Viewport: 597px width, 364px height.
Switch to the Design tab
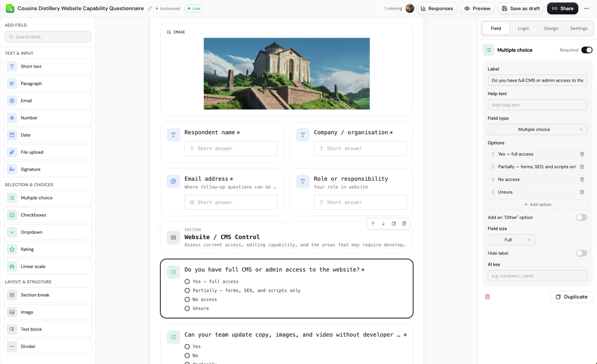tap(551, 29)
